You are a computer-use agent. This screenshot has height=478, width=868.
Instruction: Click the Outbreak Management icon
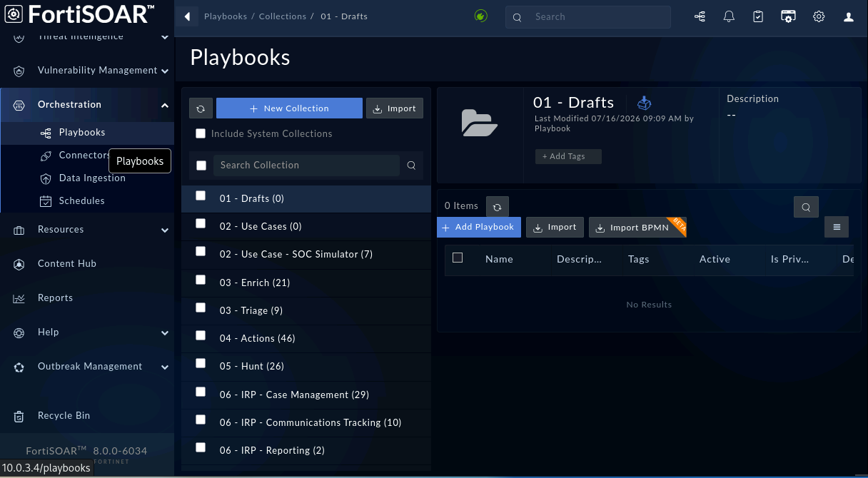[x=19, y=367]
